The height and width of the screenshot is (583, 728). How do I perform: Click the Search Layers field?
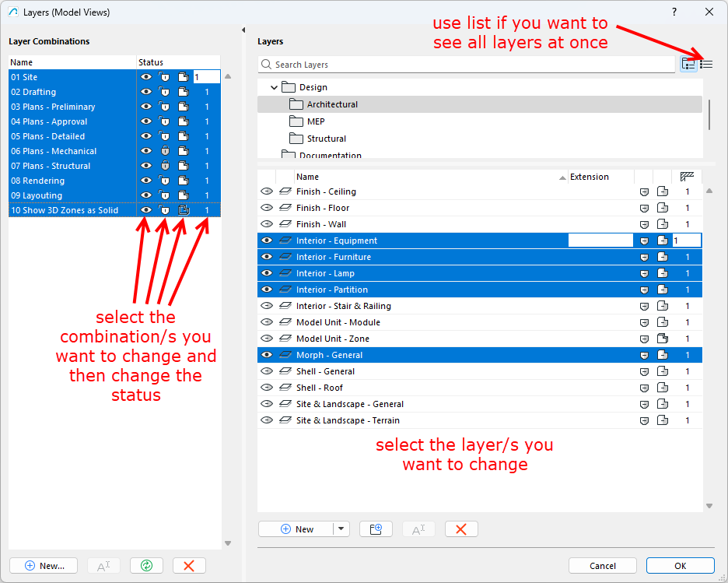point(466,65)
